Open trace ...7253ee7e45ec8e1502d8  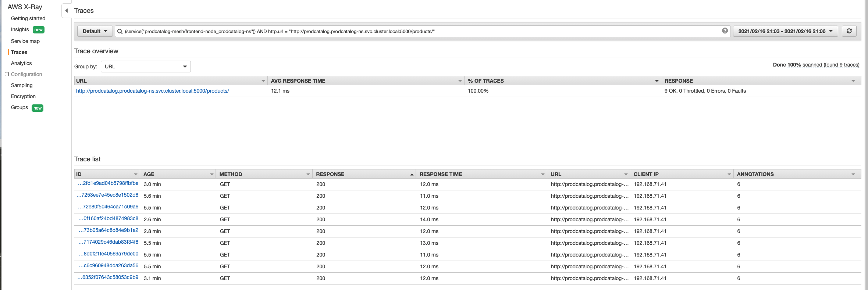(107, 195)
